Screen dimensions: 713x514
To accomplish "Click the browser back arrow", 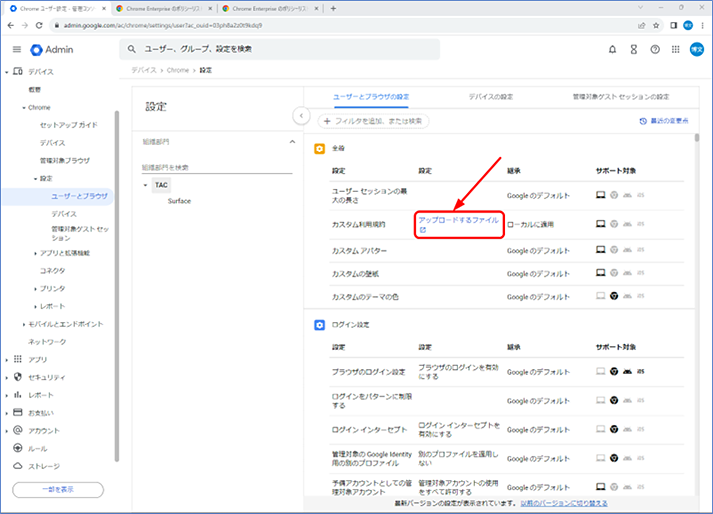I will [x=10, y=25].
